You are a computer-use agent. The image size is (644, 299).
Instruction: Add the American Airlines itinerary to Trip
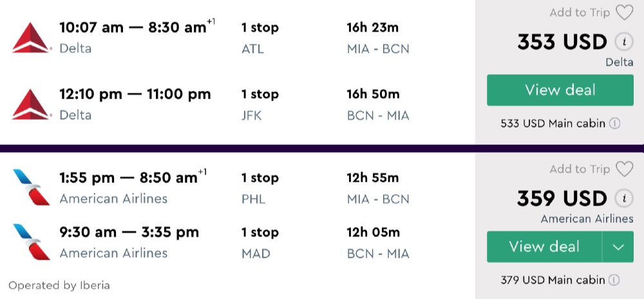click(x=580, y=169)
